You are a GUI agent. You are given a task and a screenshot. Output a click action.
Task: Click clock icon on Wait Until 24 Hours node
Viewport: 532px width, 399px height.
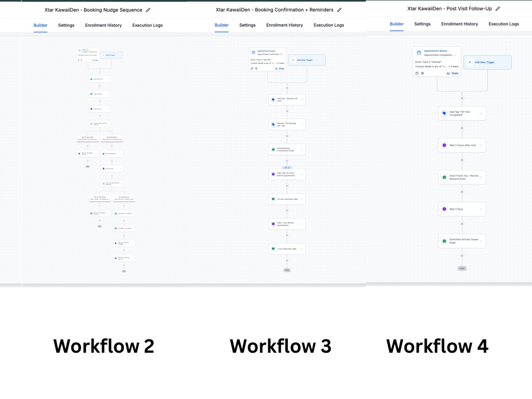click(273, 174)
